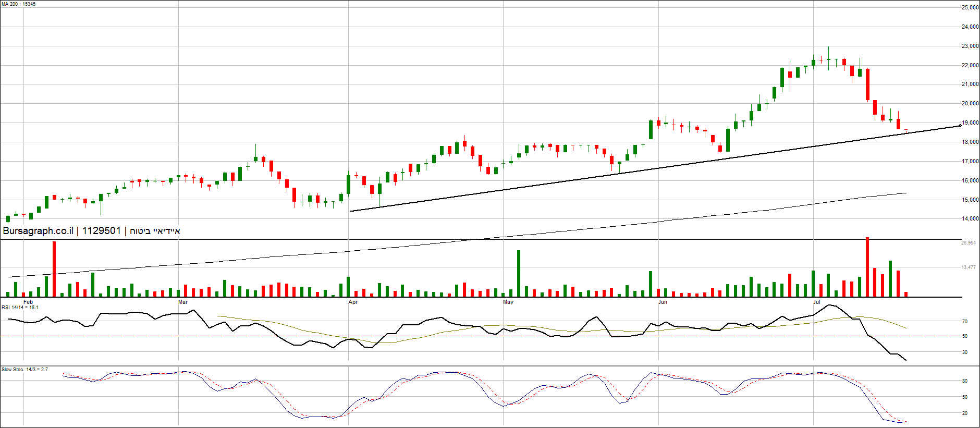Click the tall green volume bar in May
This screenshot has width=980, height=428.
click(x=519, y=274)
